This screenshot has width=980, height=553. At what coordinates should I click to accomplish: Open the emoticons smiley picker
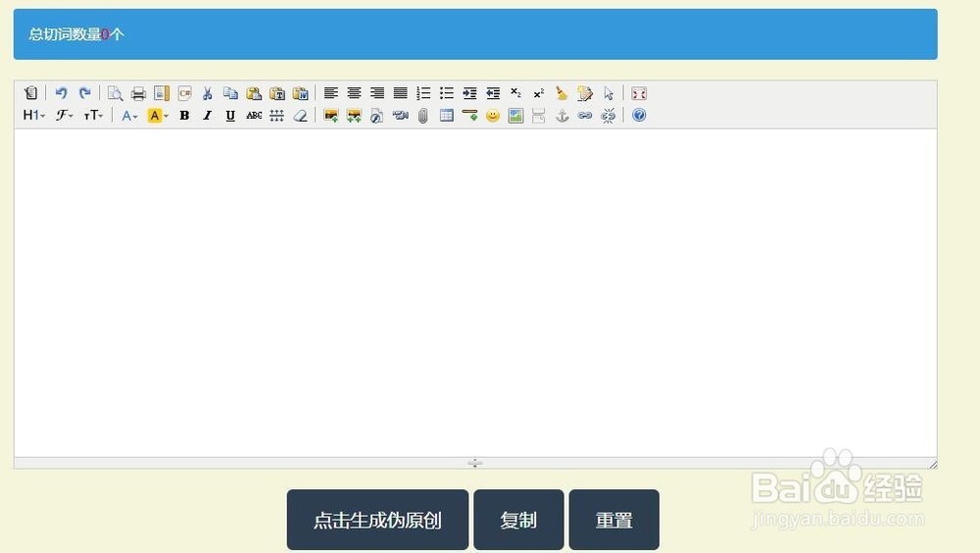pos(493,115)
